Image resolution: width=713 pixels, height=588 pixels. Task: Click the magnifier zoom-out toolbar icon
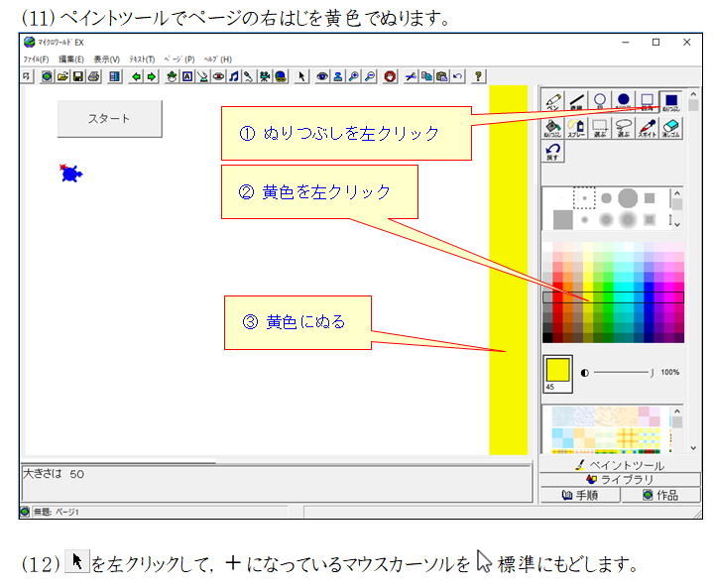(370, 76)
